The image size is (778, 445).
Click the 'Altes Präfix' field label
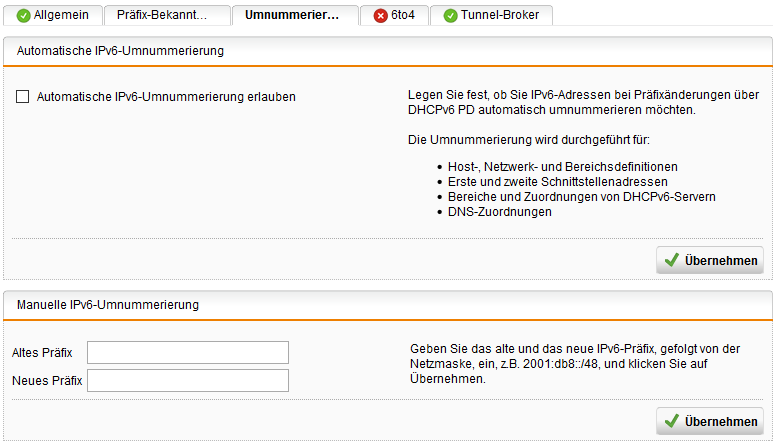pos(42,353)
